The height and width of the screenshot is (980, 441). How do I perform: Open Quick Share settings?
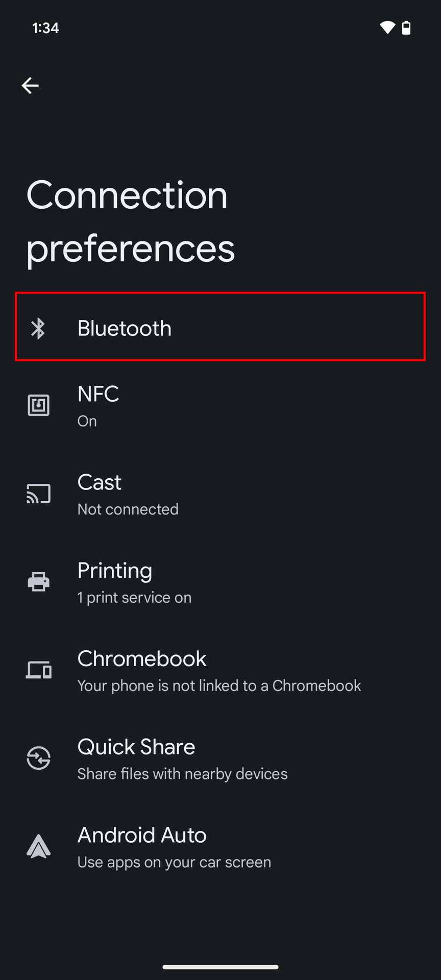tap(136, 747)
